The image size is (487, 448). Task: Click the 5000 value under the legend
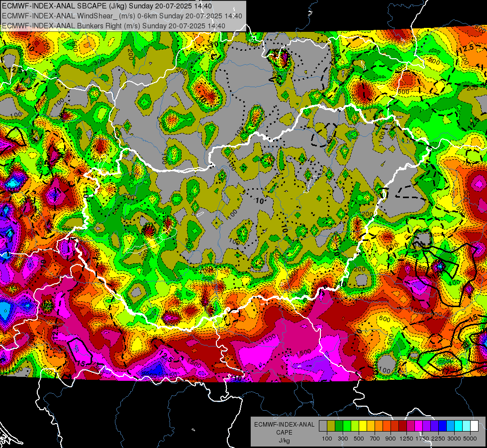point(470,439)
